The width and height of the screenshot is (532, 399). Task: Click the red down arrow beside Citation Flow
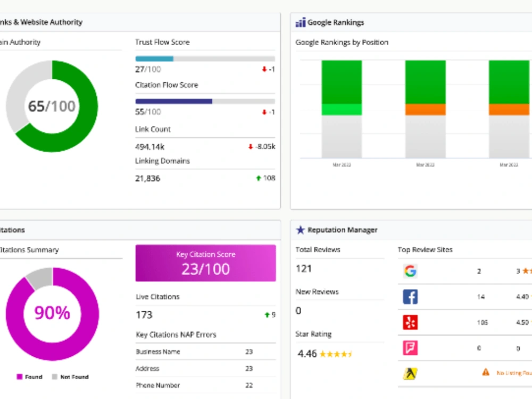[x=264, y=112]
